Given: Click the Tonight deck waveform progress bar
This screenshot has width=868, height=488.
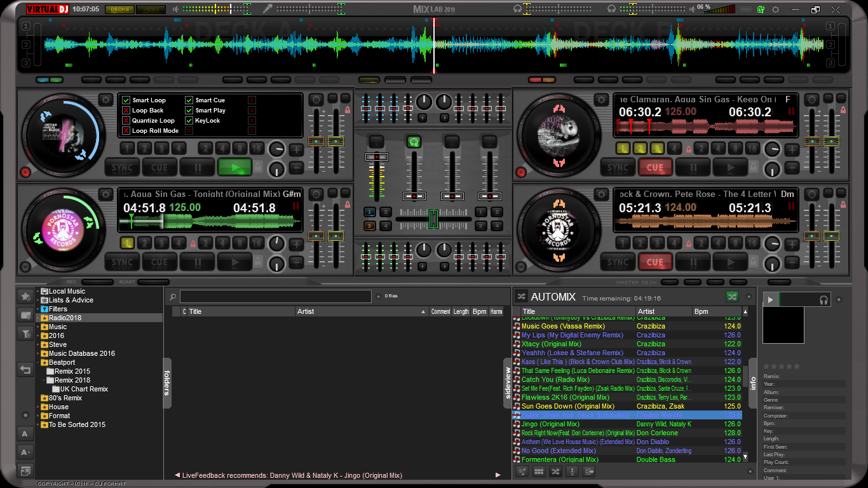Looking at the screenshot, I should point(210,222).
